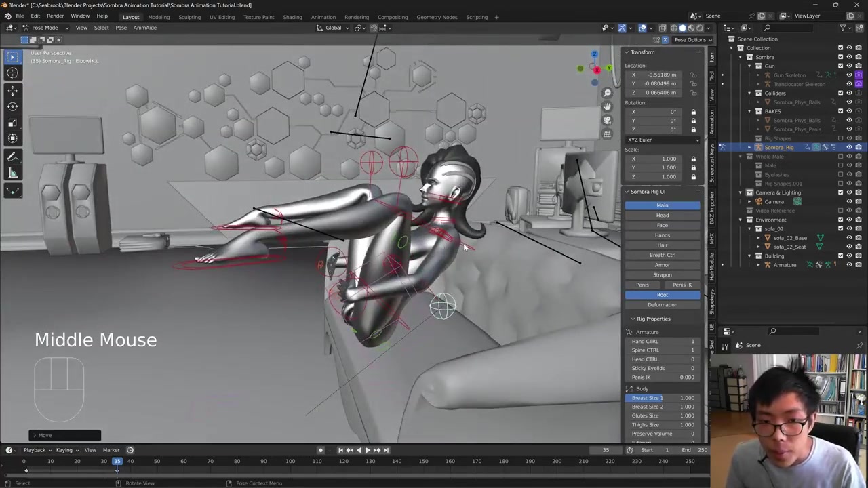This screenshot has height=488, width=868.
Task: Uncheck the Colliders collection checkbox
Action: pyautogui.click(x=840, y=93)
